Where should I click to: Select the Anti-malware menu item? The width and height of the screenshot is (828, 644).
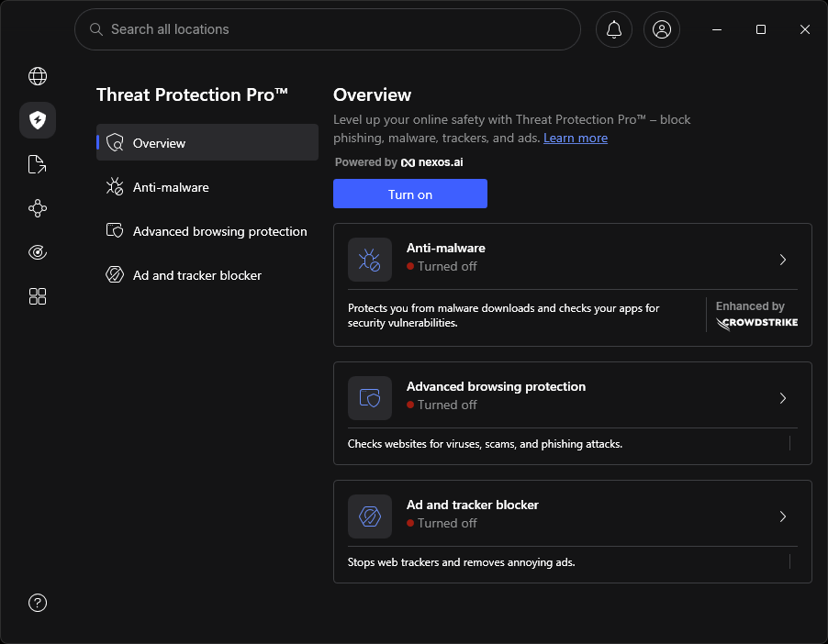click(207, 187)
